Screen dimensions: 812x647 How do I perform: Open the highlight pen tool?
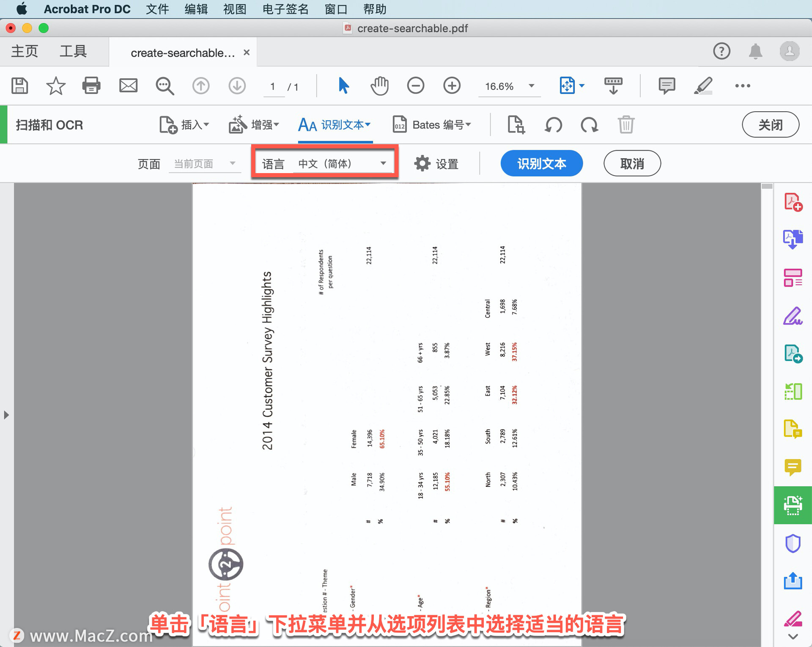[703, 86]
